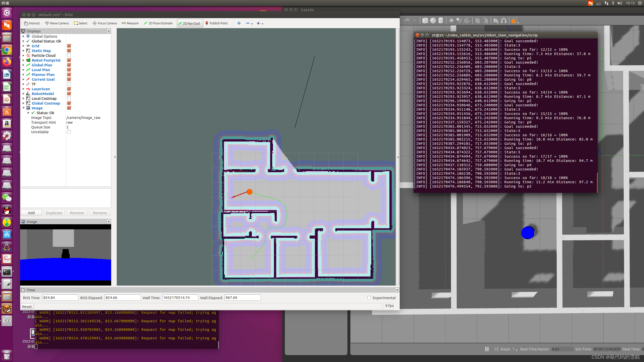Close the Image panel
Image resolution: width=644 pixels, height=362 pixels.
(x=109, y=221)
